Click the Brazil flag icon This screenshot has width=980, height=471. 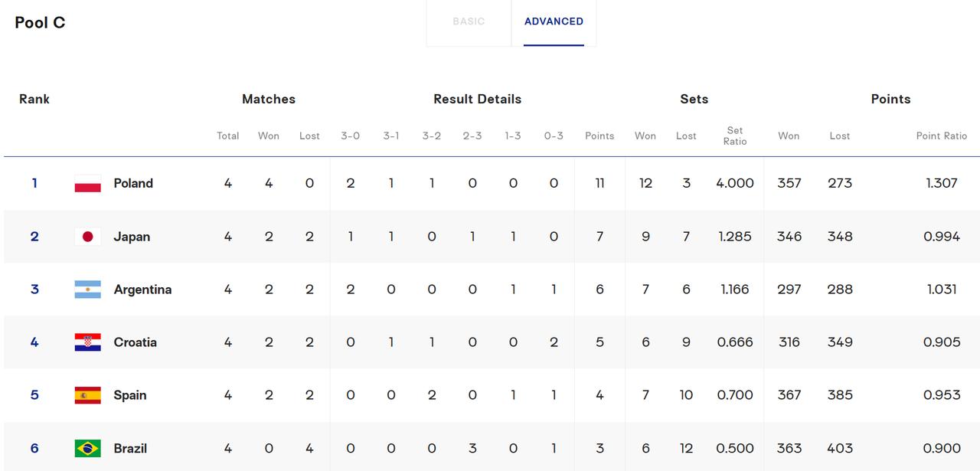tap(87, 448)
